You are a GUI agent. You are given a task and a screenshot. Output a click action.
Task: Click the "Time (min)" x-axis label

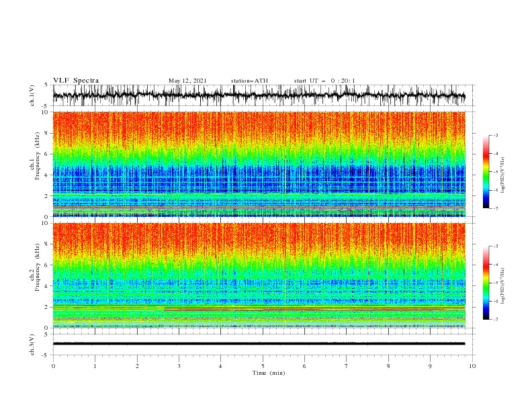(269, 373)
